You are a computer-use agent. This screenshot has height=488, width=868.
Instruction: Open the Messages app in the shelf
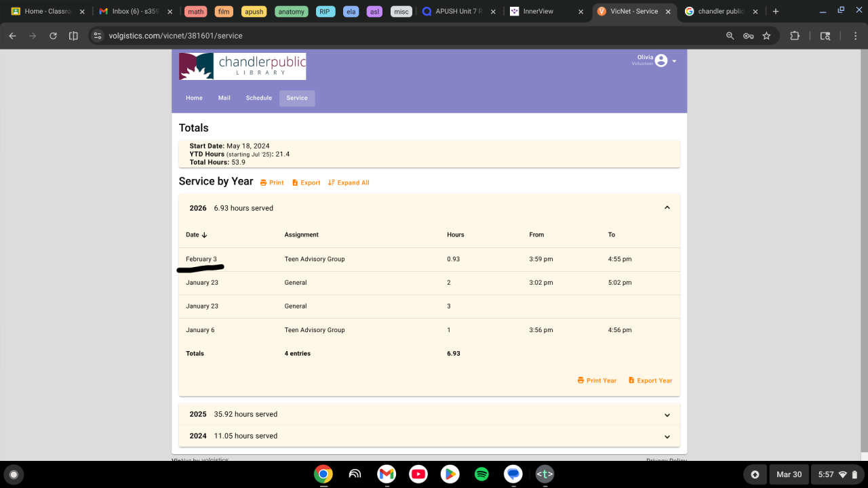tap(513, 474)
